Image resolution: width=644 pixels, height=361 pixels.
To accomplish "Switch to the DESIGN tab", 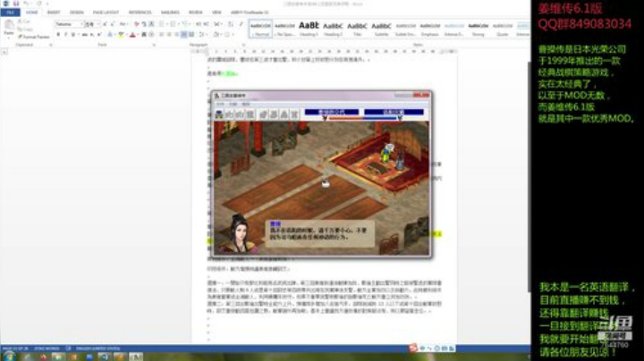I will 76,13.
